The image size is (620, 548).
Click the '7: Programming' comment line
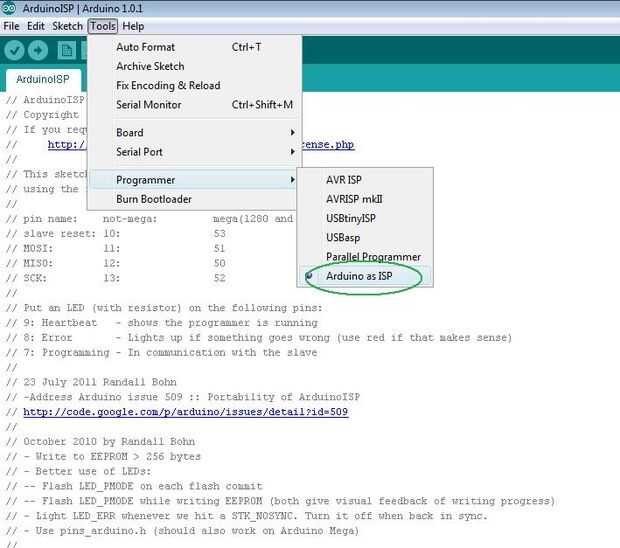[x=161, y=352]
